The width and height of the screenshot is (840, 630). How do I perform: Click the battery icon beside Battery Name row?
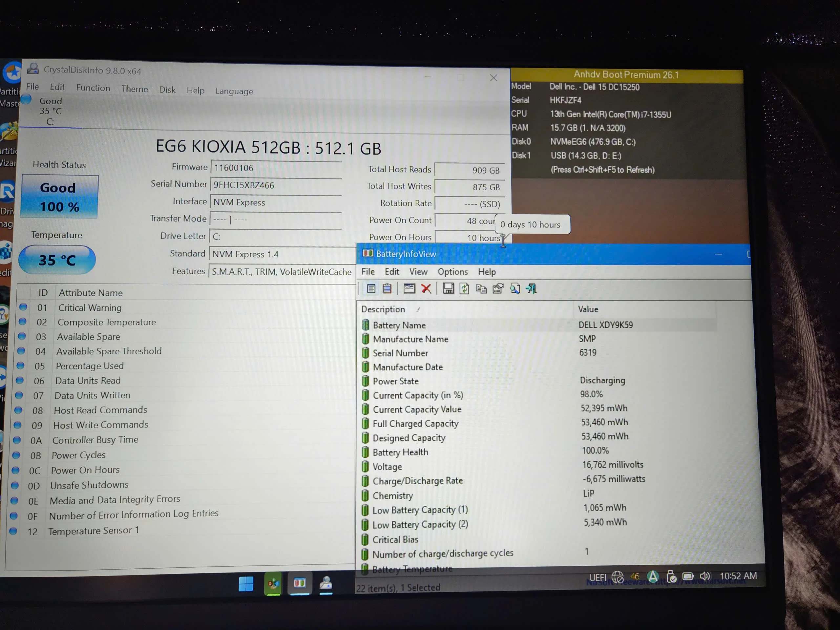coord(365,325)
